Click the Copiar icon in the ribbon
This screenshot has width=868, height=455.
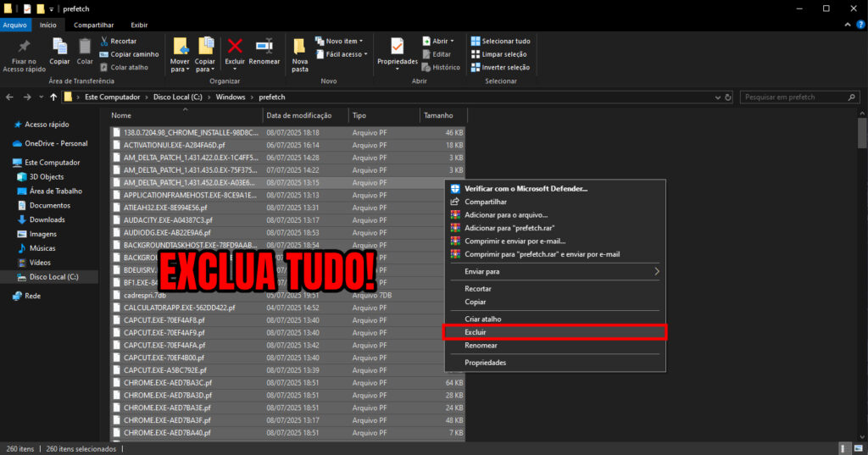[x=59, y=47]
